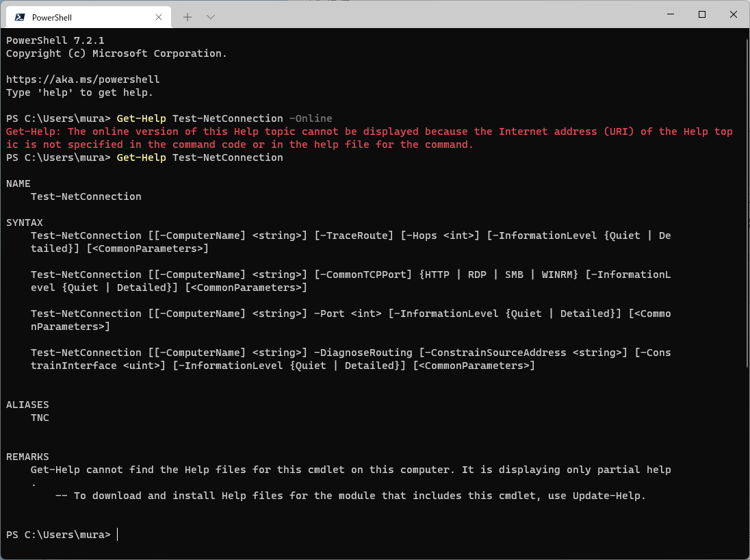The image size is (750, 560).
Task: Click the '-Online' parameter text
Action: (x=311, y=118)
